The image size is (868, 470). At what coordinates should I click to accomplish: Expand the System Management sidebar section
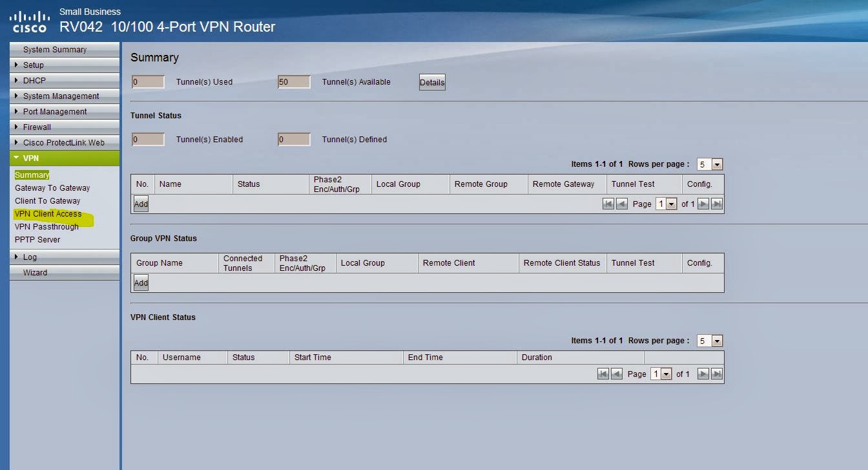pos(65,96)
